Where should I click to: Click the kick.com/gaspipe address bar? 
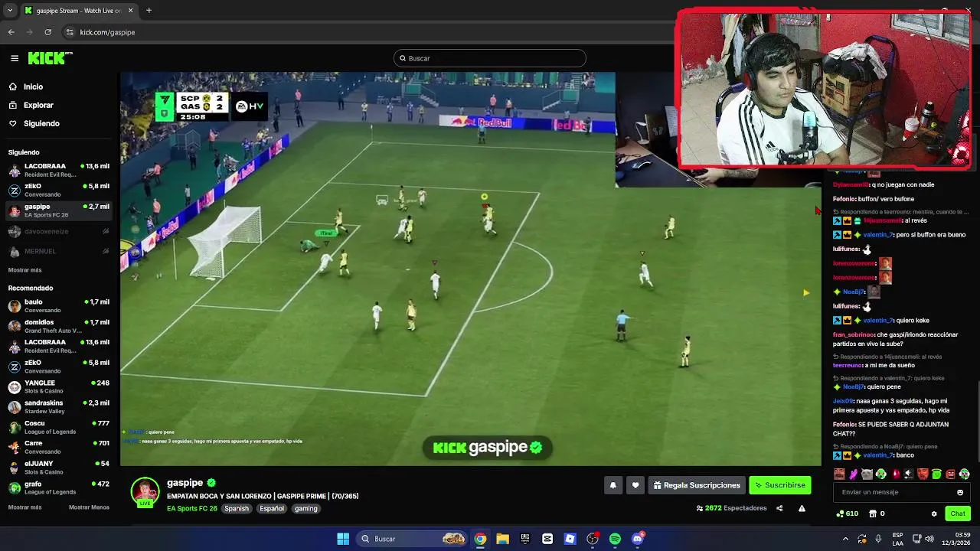pyautogui.click(x=367, y=32)
